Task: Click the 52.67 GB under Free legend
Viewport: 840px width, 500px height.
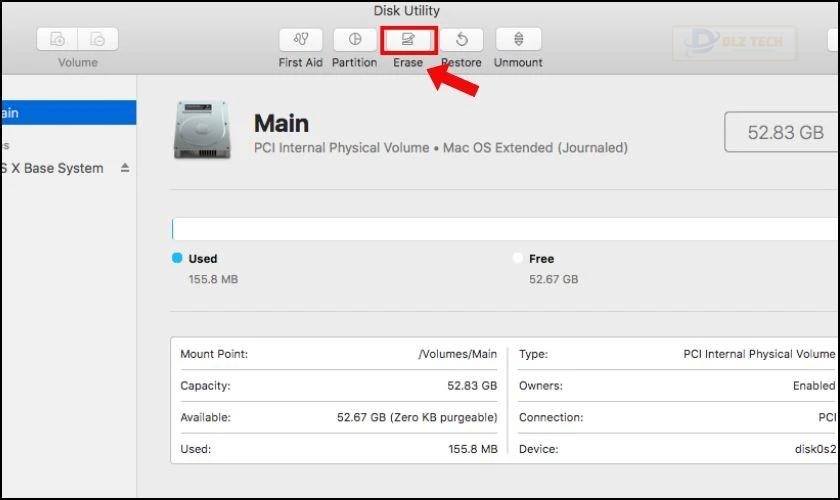Action: (x=553, y=279)
